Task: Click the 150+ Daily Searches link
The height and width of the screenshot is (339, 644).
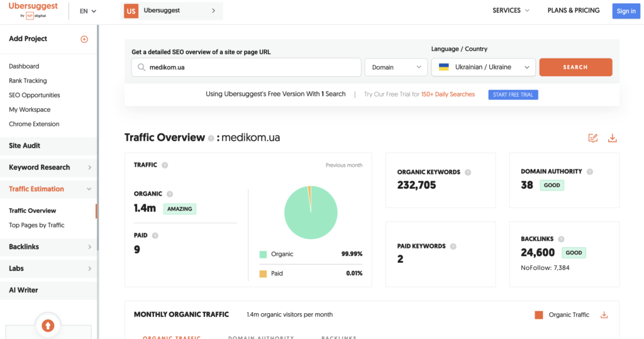Action: pyautogui.click(x=448, y=94)
